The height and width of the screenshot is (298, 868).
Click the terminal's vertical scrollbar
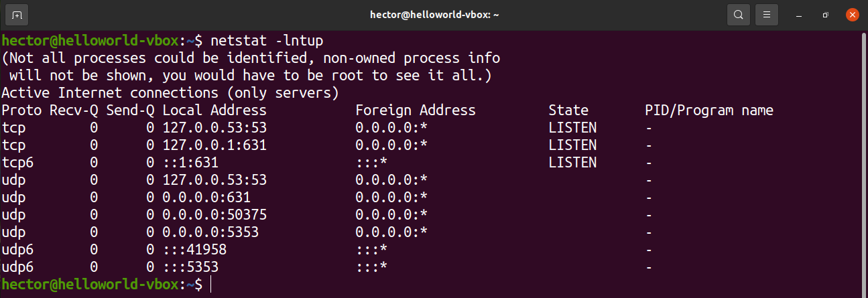865,161
